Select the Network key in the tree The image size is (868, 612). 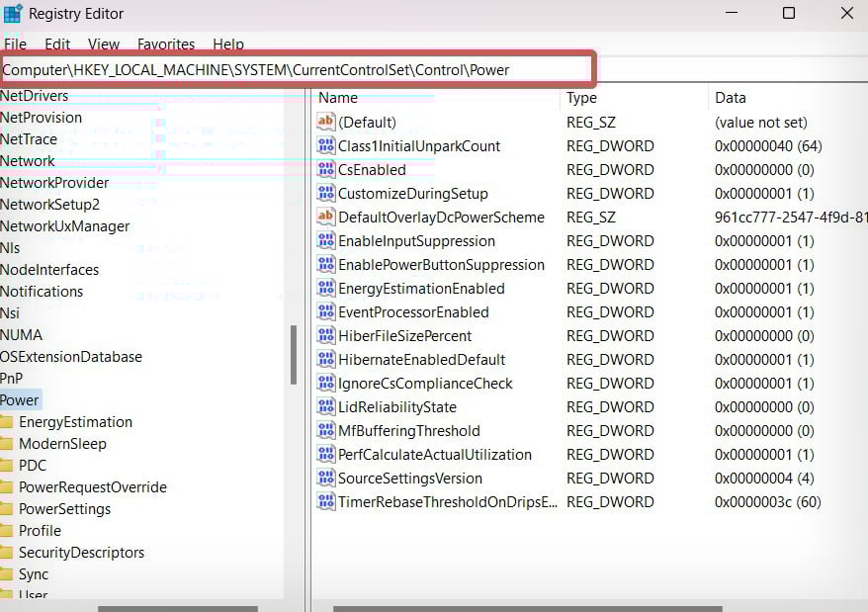[27, 161]
